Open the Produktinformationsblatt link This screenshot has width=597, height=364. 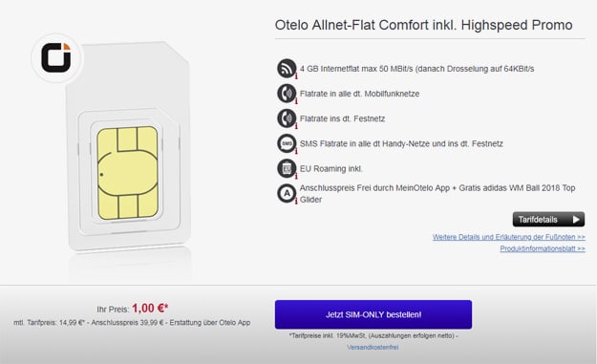pyautogui.click(x=543, y=248)
